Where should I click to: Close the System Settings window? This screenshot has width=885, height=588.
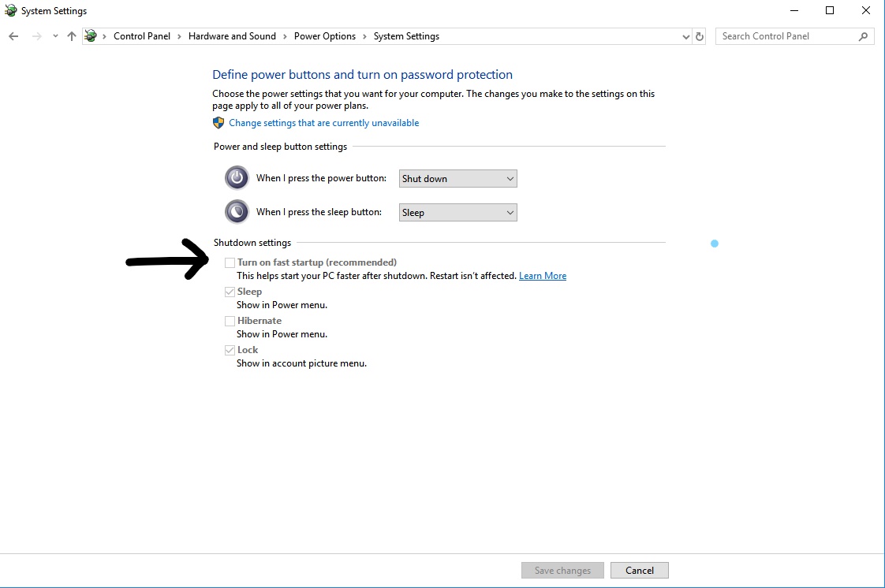pyautogui.click(x=866, y=10)
